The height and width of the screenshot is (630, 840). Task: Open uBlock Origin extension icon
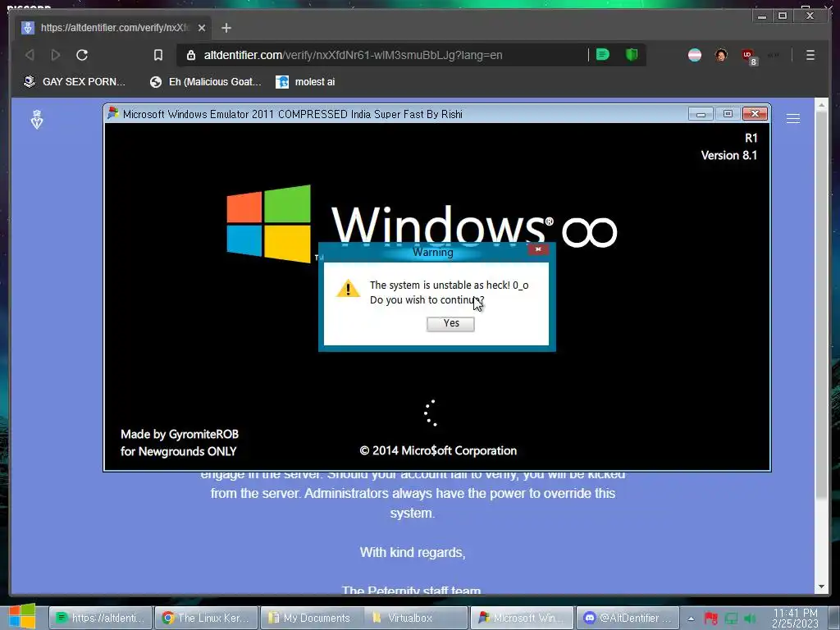pyautogui.click(x=748, y=56)
